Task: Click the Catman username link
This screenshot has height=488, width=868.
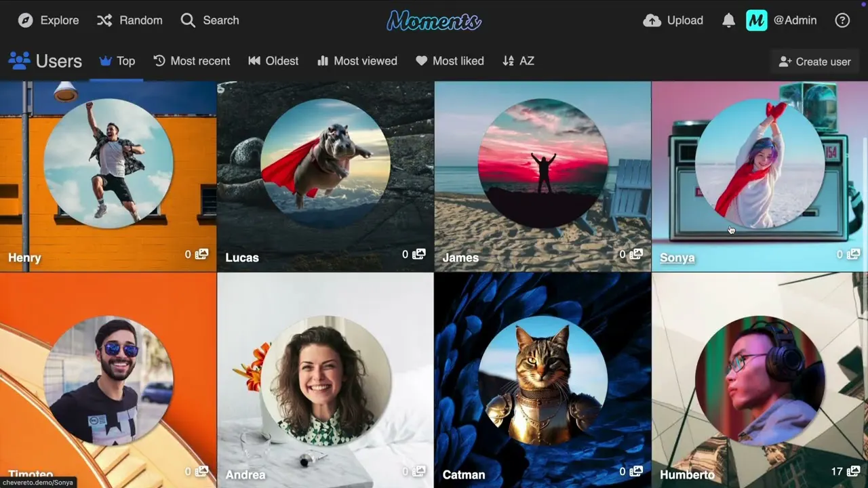Action: click(x=464, y=474)
